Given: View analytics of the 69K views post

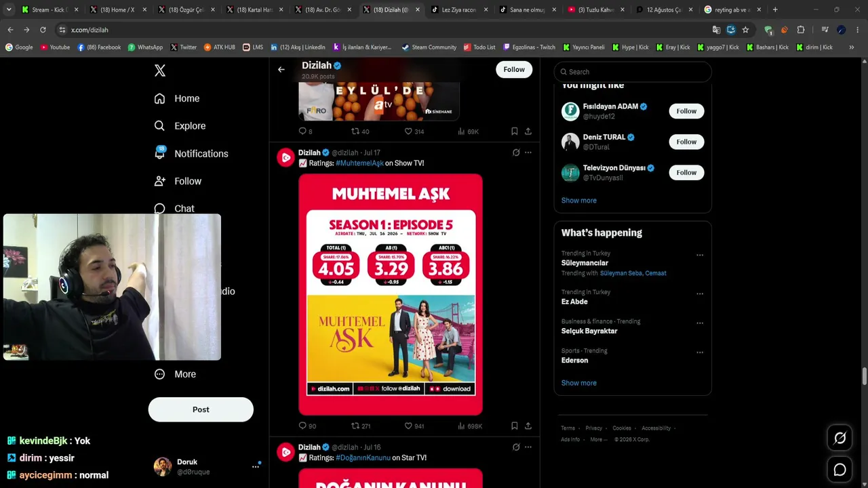Looking at the screenshot, I should (461, 131).
